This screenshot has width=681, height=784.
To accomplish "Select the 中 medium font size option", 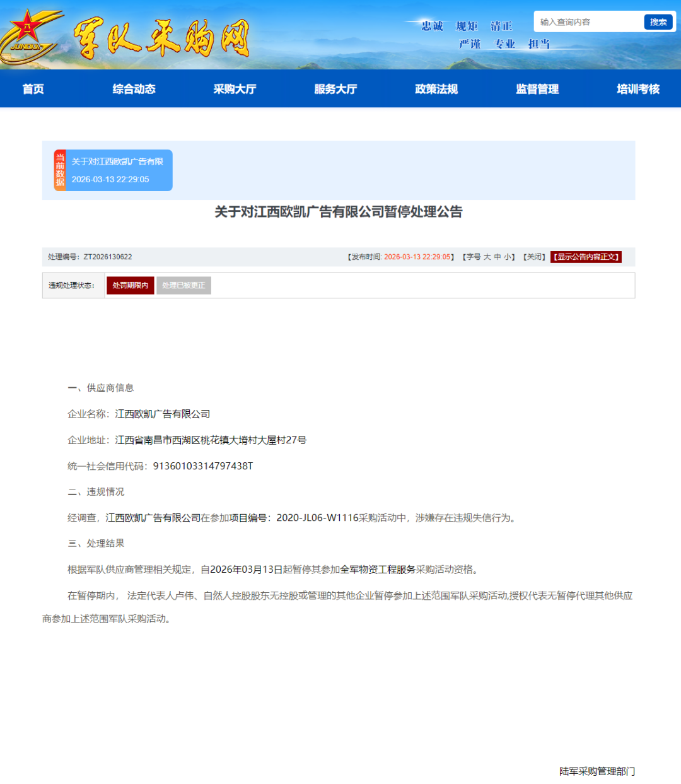I will click(498, 257).
